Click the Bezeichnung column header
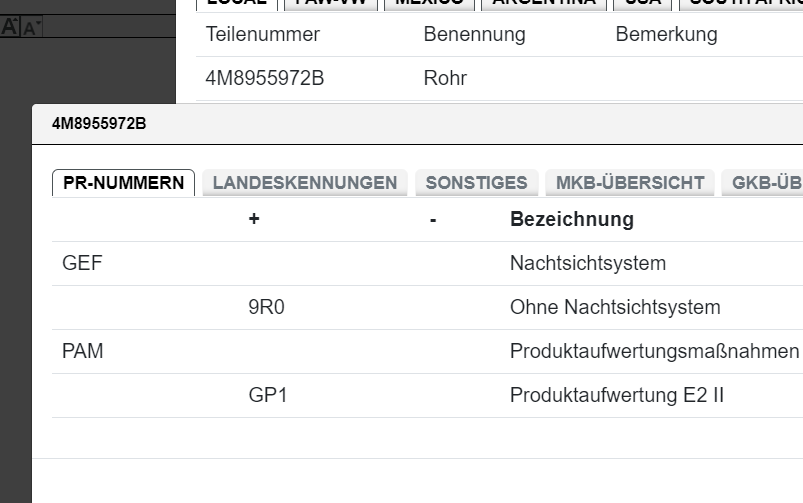This screenshot has height=503, width=803. (x=571, y=219)
